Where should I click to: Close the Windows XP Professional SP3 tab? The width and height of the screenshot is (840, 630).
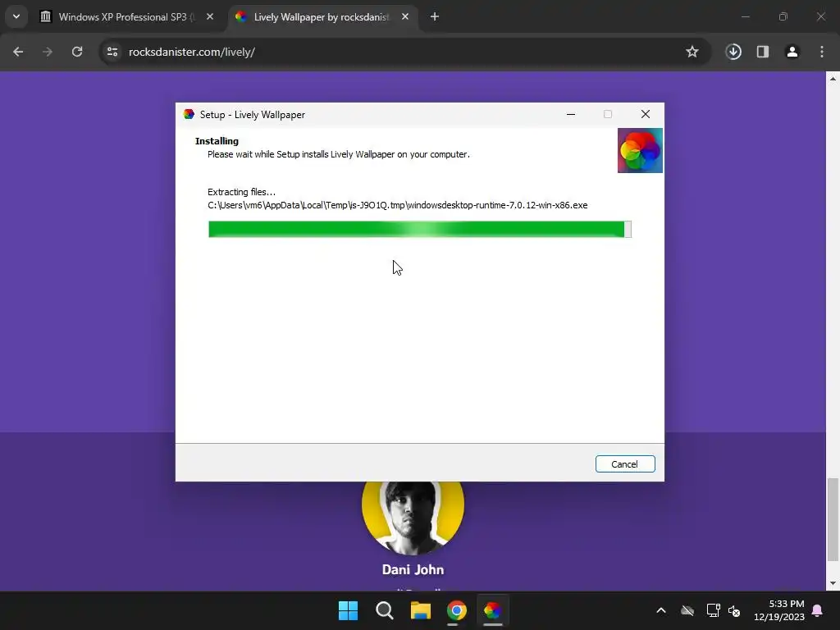pyautogui.click(x=210, y=17)
